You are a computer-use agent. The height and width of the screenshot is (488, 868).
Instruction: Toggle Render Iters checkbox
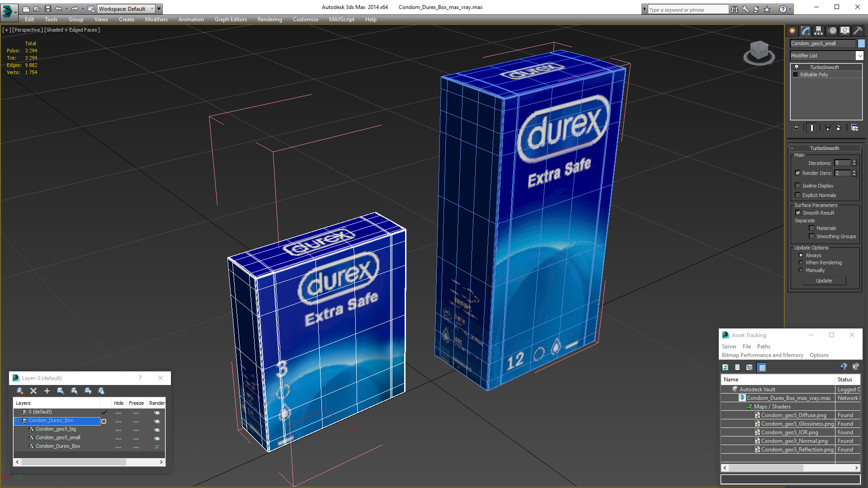798,173
